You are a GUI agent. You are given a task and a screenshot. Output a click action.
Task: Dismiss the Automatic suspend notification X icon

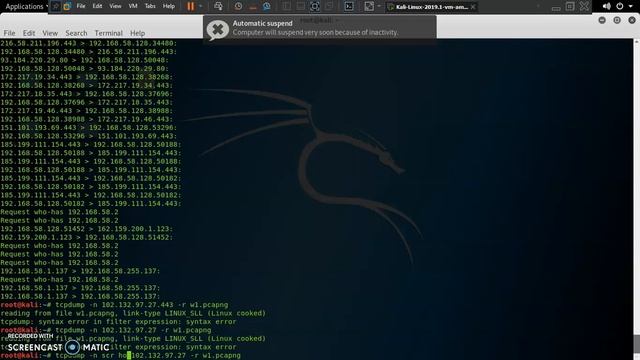pyautogui.click(x=218, y=29)
